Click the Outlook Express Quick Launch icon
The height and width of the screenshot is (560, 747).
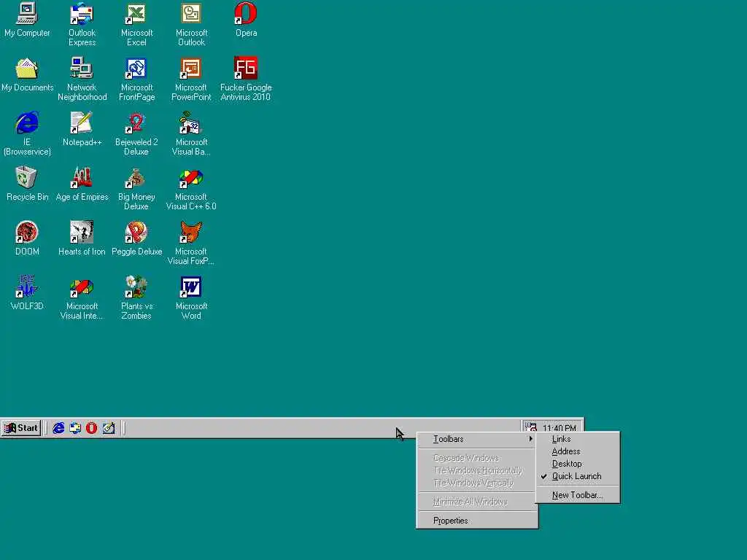[x=75, y=428]
